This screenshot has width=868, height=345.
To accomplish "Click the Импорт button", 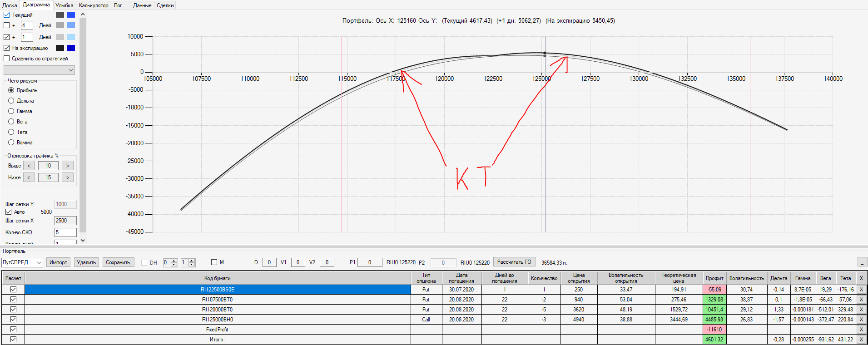I will pos(59,262).
